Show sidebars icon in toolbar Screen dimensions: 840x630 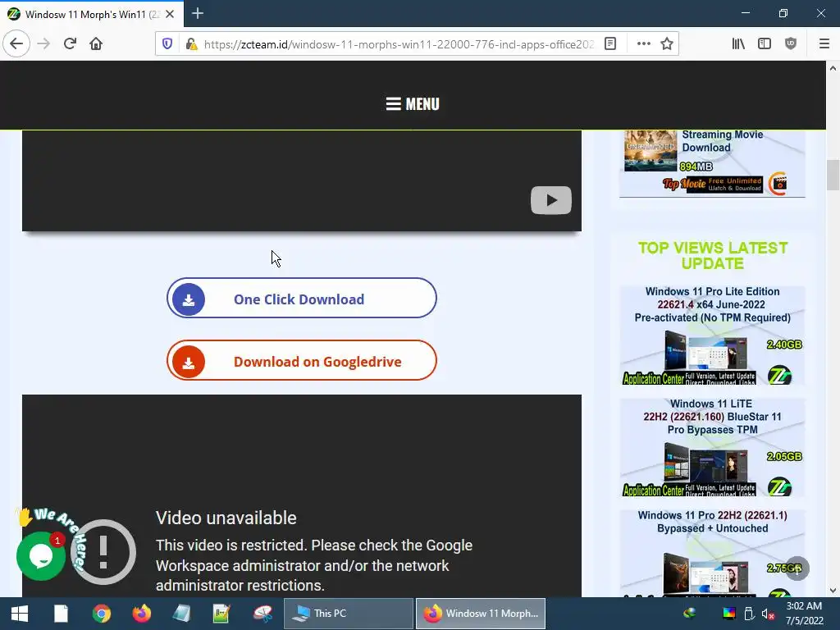coord(765,44)
